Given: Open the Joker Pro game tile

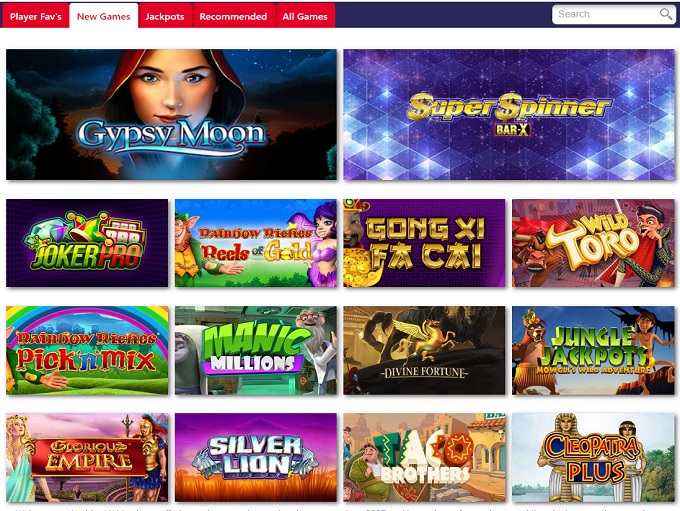Looking at the screenshot, I should pyautogui.click(x=87, y=243).
